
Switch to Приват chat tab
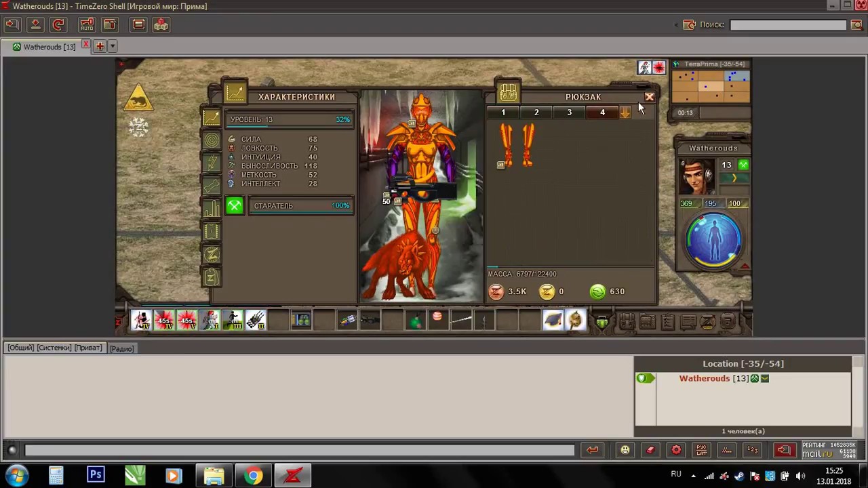88,348
